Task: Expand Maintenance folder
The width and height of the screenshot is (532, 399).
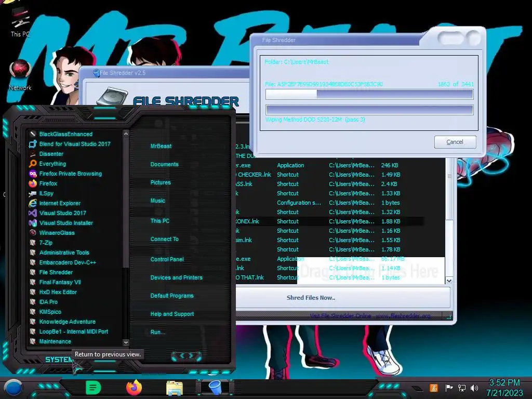Action: [x=55, y=341]
